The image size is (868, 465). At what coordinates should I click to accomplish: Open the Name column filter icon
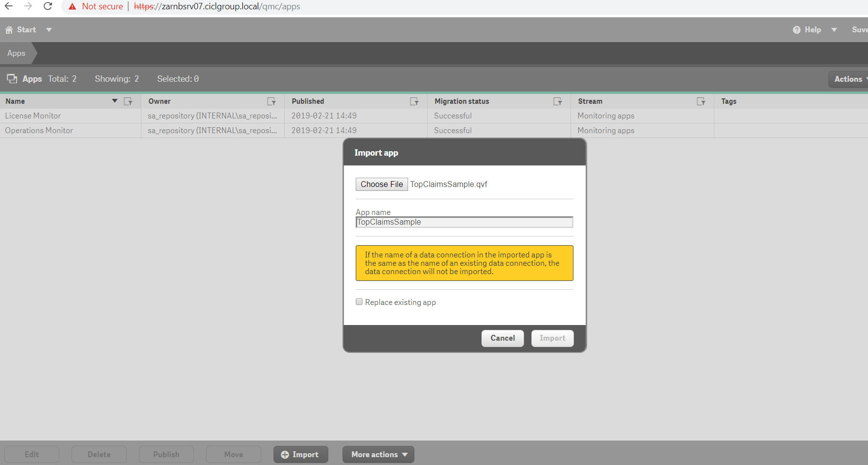tap(128, 101)
